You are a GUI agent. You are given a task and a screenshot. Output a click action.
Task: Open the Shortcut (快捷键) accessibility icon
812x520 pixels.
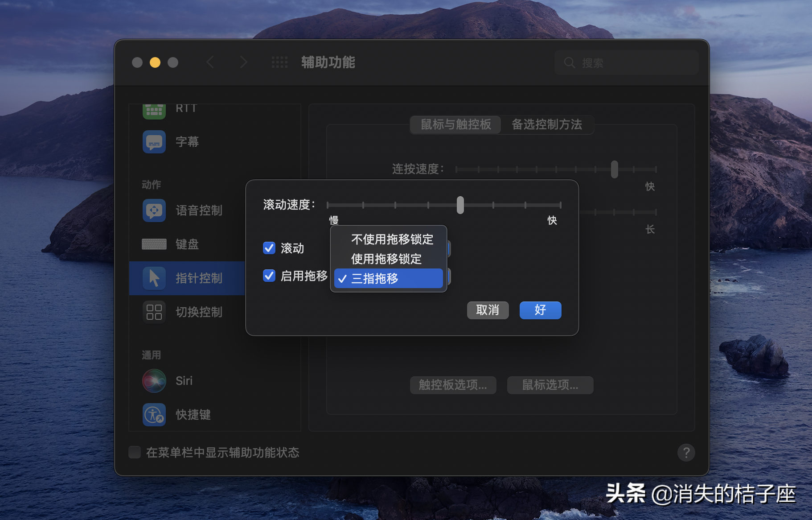click(x=154, y=415)
